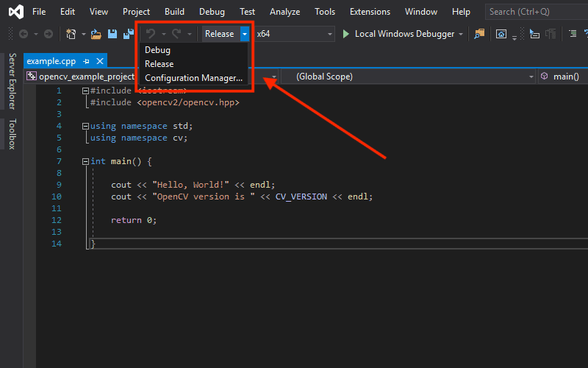The width and height of the screenshot is (588, 368).
Task: Expand the Undo history dropdown arrow
Action: coord(164,34)
